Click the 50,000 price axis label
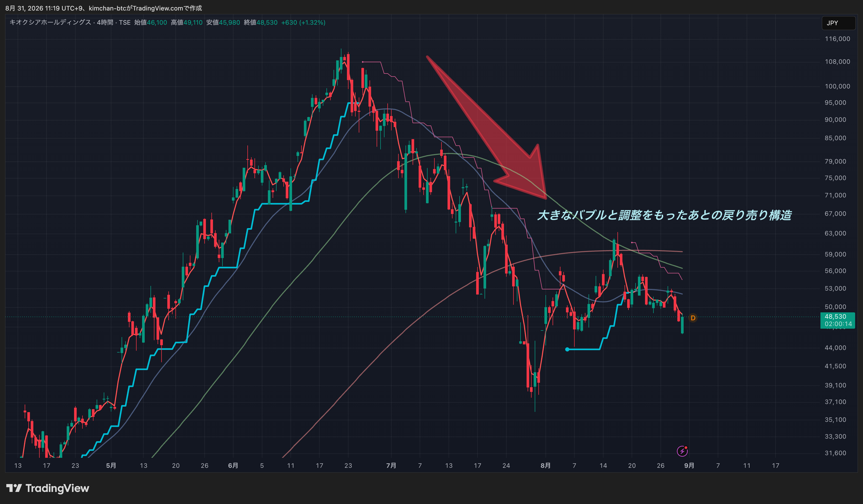The width and height of the screenshot is (863, 504). pos(835,307)
